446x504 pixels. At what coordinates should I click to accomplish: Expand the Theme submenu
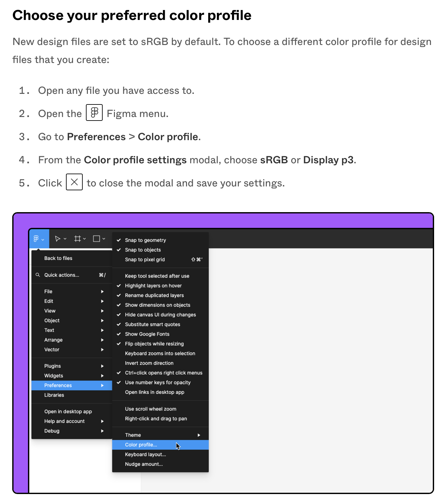click(x=160, y=435)
